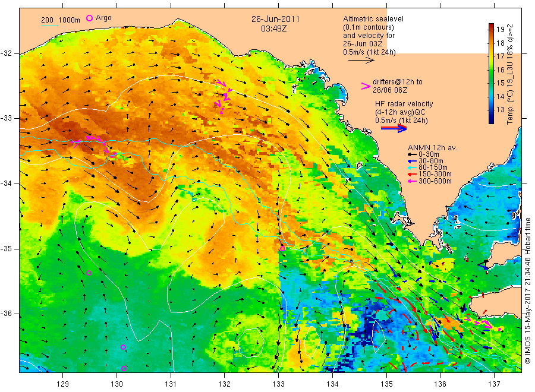535x392 pixels.
Task: Click the Argo float marker near 133E 35S
Action: [x=282, y=248]
